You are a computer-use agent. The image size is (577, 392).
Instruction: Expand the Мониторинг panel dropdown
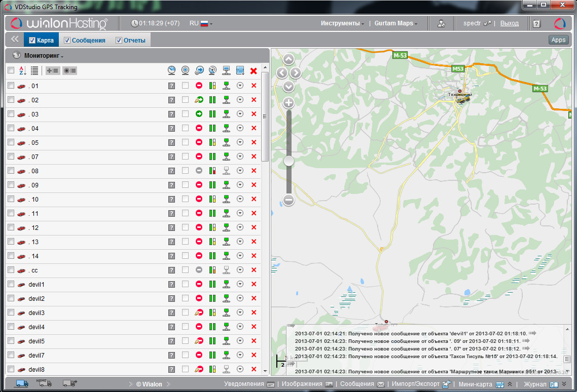(x=44, y=56)
